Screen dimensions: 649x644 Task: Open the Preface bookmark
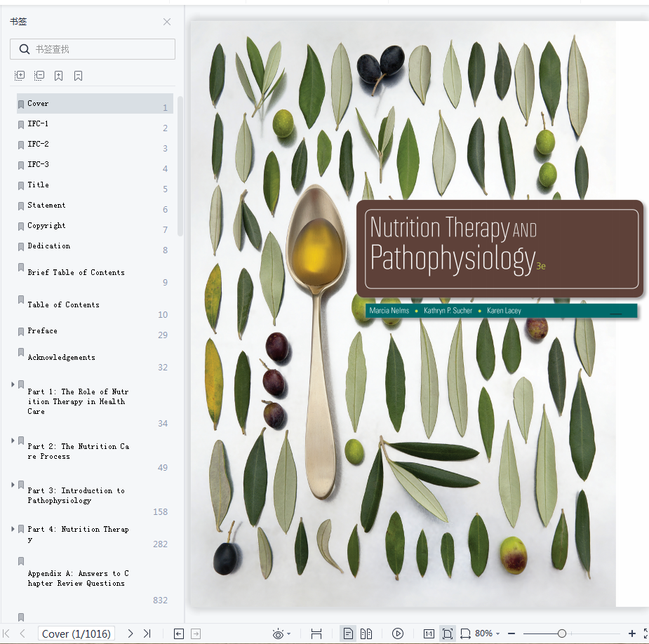click(43, 330)
